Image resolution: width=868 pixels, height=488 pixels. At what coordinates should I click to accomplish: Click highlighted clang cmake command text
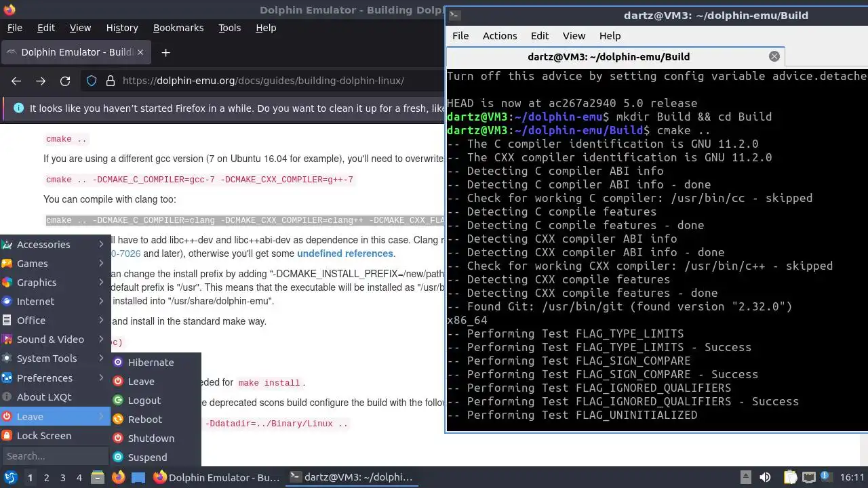(x=245, y=220)
